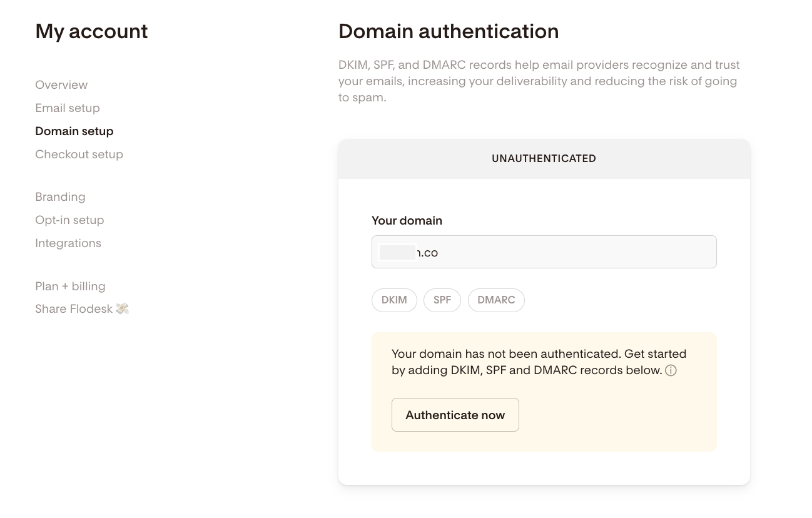The width and height of the screenshot is (812, 518).
Task: Navigate to Branding settings
Action: [x=60, y=197]
